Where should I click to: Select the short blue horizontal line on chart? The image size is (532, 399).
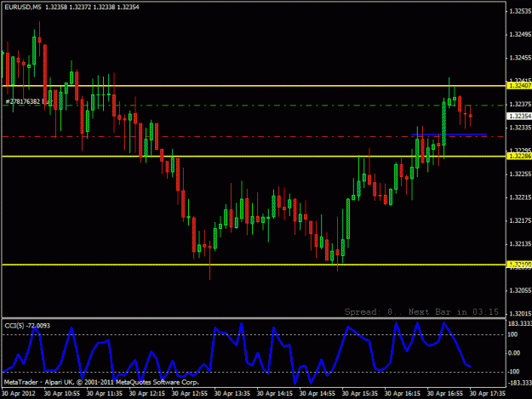point(449,134)
